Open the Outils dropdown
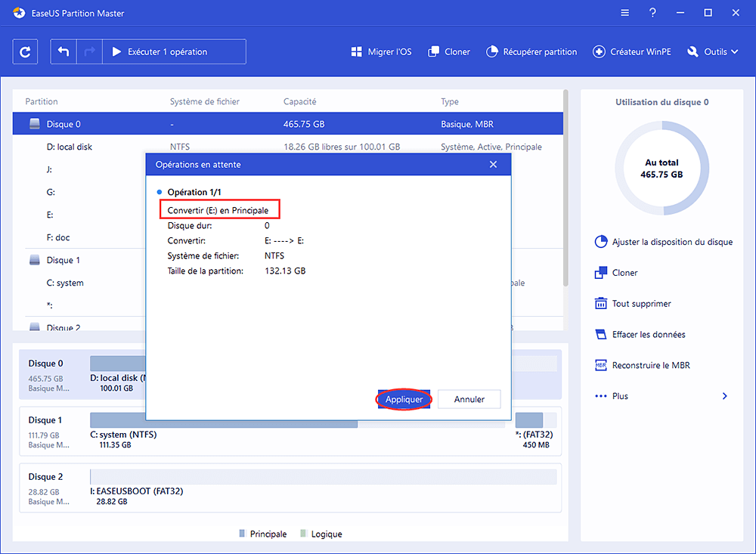This screenshot has width=756, height=554. [x=711, y=51]
